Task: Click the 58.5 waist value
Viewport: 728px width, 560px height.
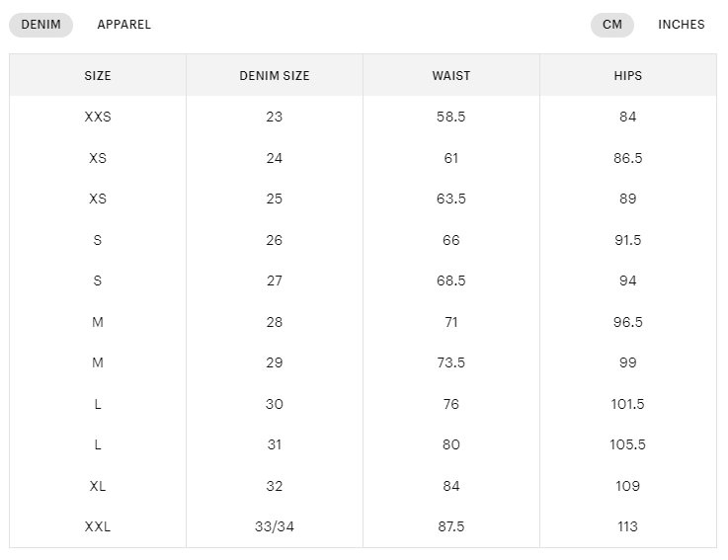Action: (x=451, y=117)
